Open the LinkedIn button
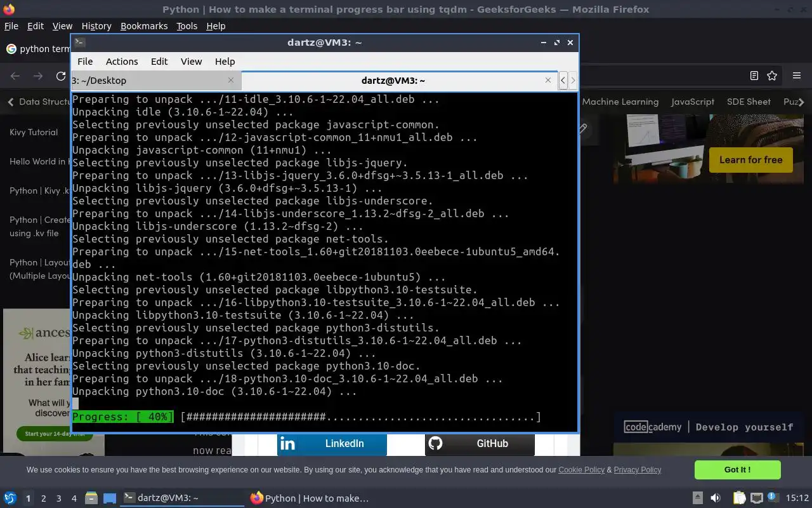 click(x=332, y=443)
